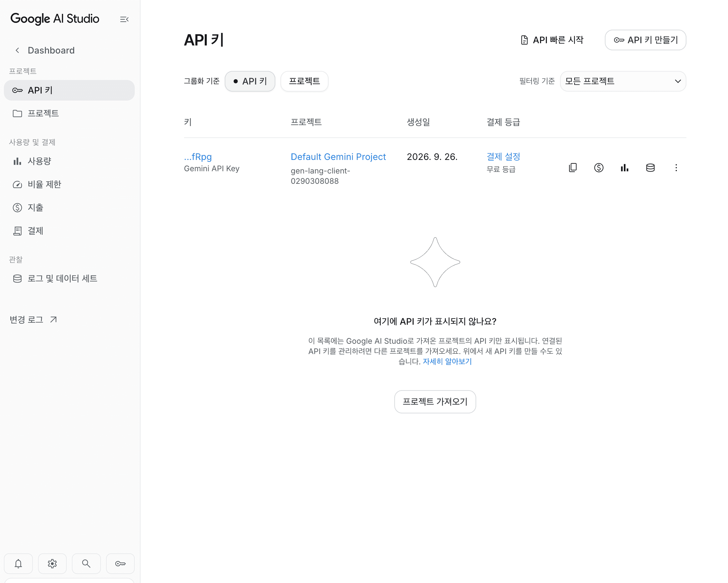Select API 키 in the sidebar
This screenshot has height=583, width=728.
pyautogui.click(x=69, y=90)
